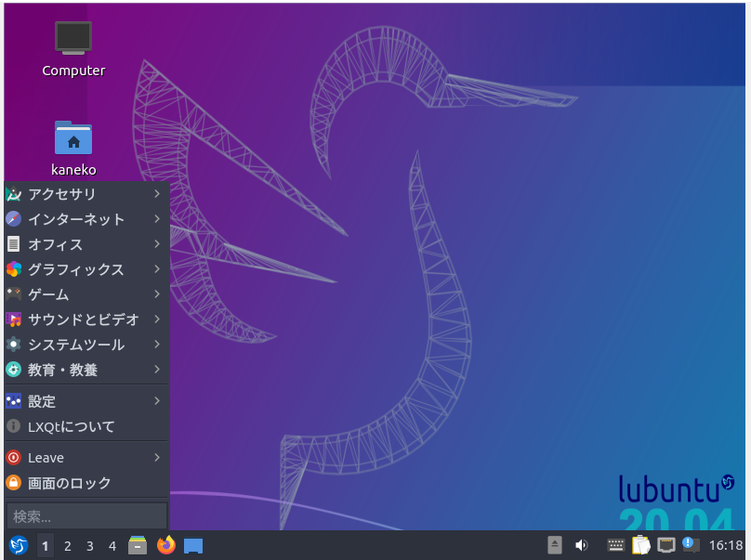Click the orange 画面のロック padlock icon
This screenshot has height=560, width=751.
13,483
